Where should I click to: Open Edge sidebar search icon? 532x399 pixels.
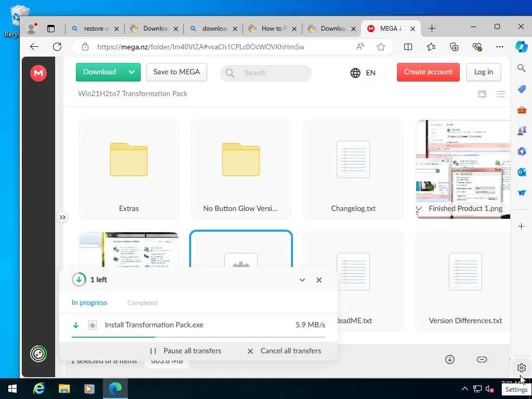tap(522, 68)
